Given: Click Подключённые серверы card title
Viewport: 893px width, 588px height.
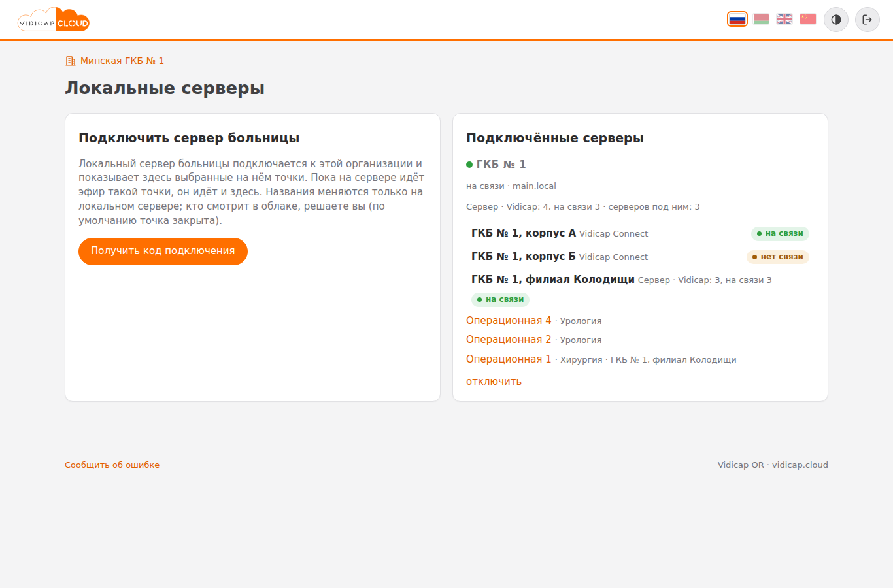Looking at the screenshot, I should pos(555,138).
